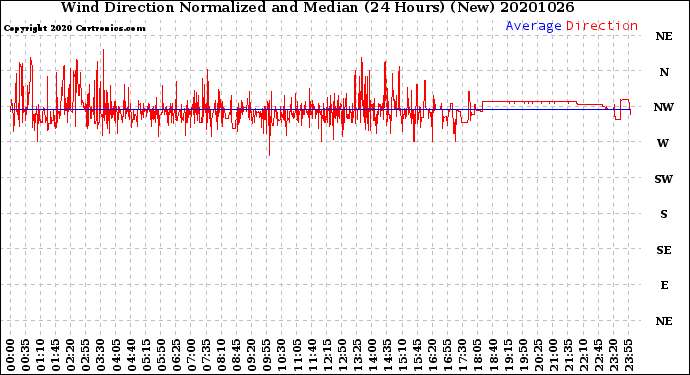Click the '21:35' time axis label

[568, 355]
